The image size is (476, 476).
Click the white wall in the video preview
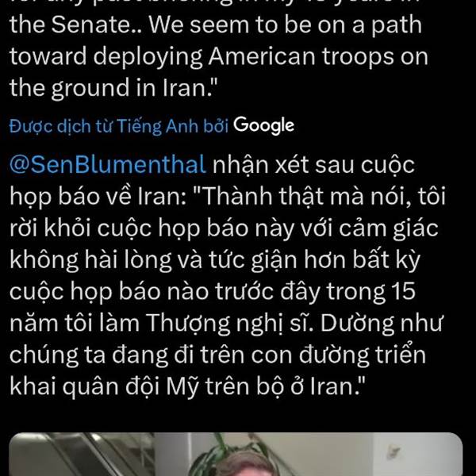[416, 454]
